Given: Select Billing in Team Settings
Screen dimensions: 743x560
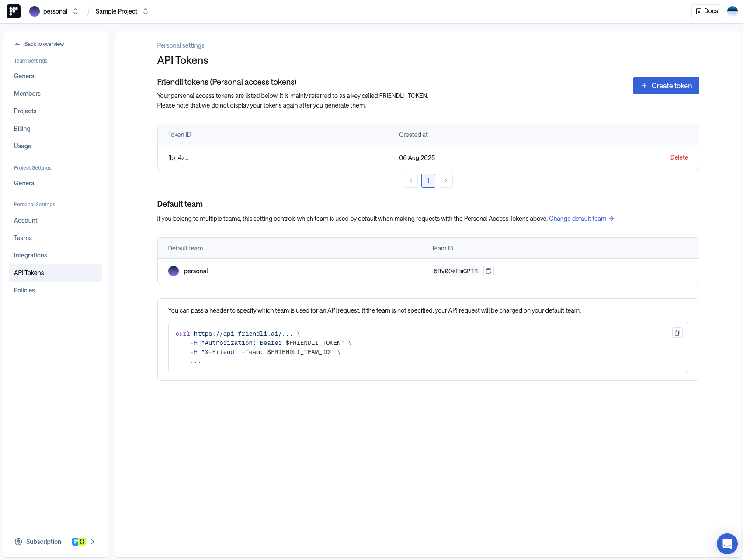Looking at the screenshot, I should click(22, 128).
